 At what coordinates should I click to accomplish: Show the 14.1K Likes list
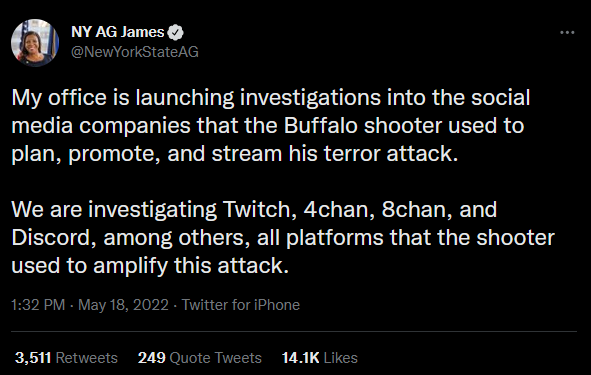[x=320, y=358]
